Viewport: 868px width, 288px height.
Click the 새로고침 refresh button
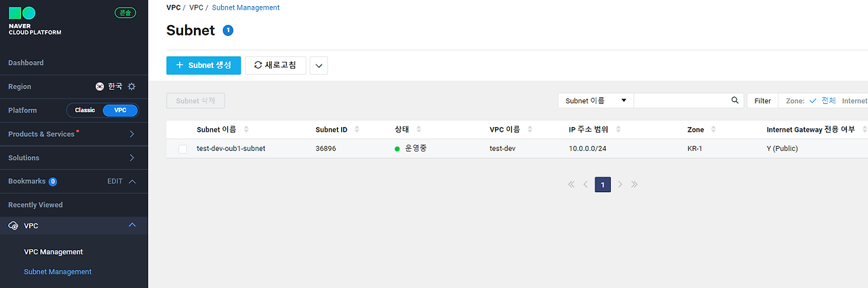tap(275, 65)
